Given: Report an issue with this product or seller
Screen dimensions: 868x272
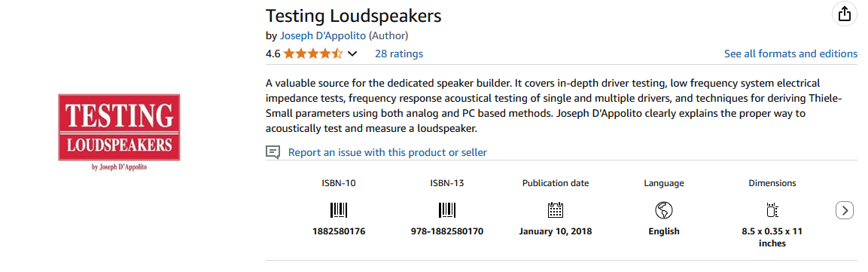Looking at the screenshot, I should click(388, 152).
